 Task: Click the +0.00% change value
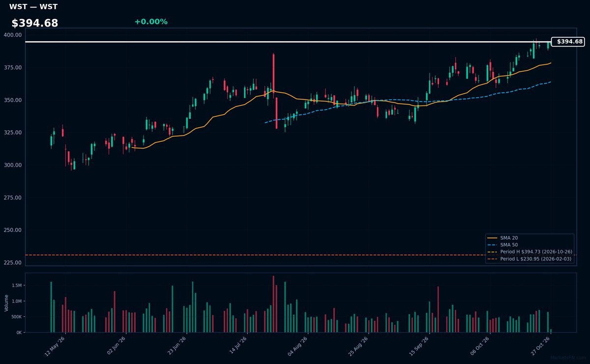click(x=151, y=22)
